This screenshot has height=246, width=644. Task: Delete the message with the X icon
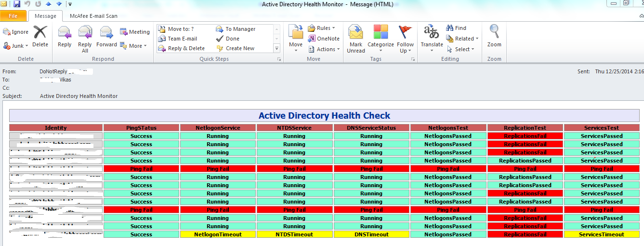click(40, 37)
